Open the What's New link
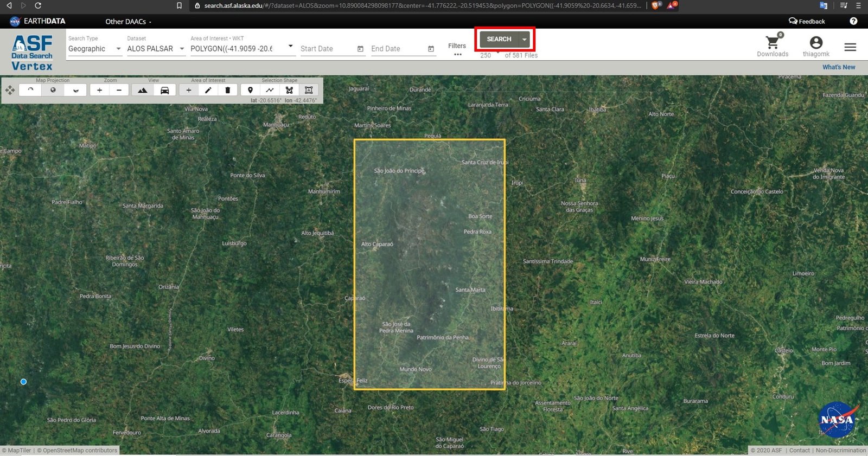The width and height of the screenshot is (868, 456). click(x=839, y=67)
